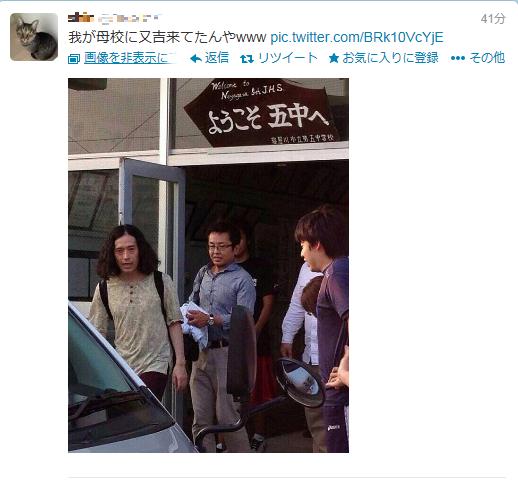Click the reply arrow icon

tap(196, 59)
